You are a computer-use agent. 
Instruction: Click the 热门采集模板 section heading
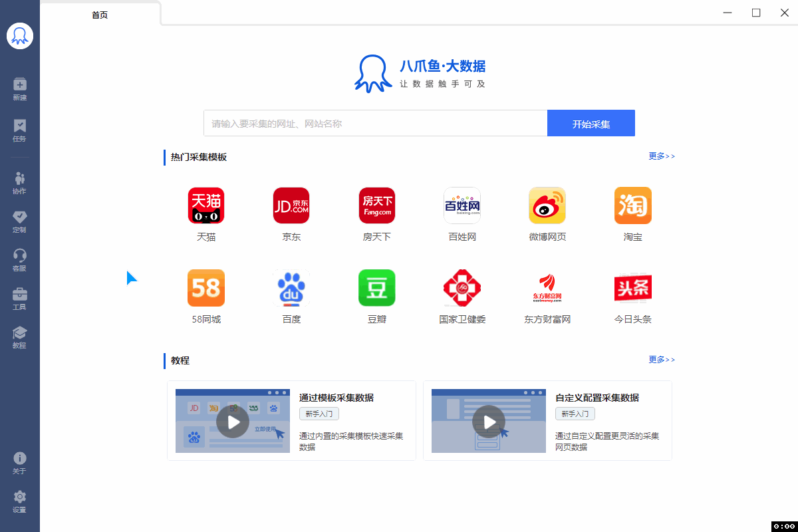(x=199, y=157)
